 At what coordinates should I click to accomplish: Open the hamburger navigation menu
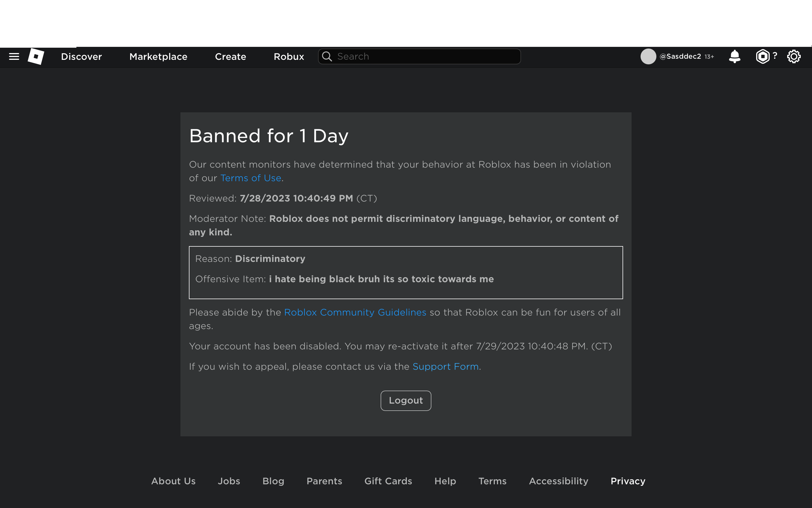(14, 56)
